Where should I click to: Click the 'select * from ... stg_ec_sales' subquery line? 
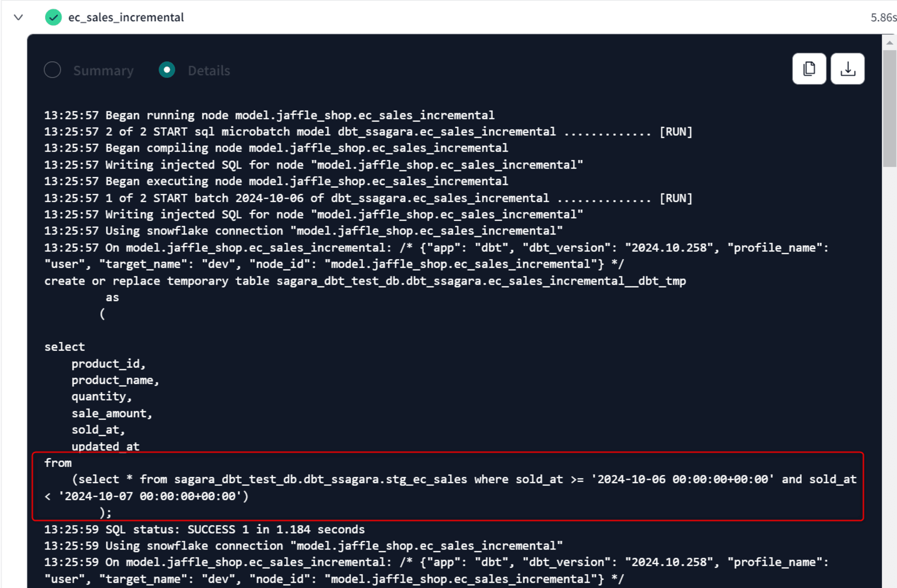click(464, 479)
